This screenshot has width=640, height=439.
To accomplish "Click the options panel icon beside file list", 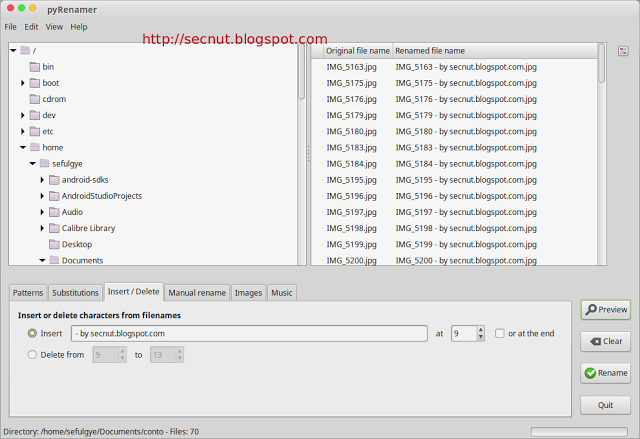I will pos(623,51).
